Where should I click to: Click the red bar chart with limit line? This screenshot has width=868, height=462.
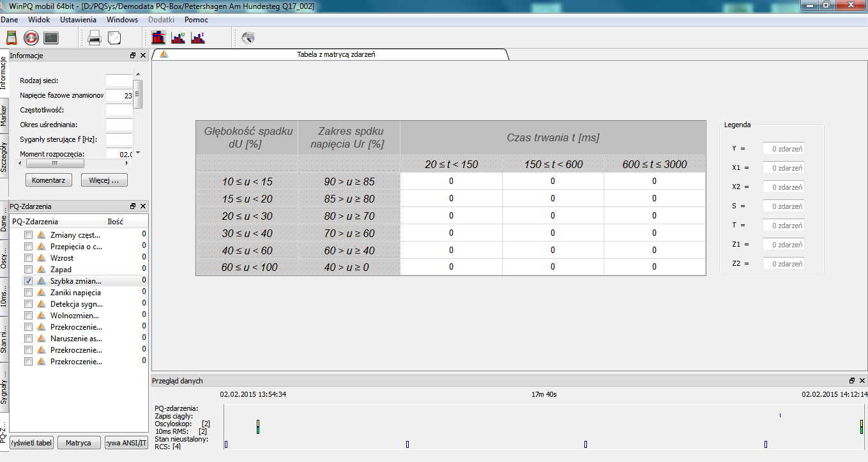[x=158, y=38]
